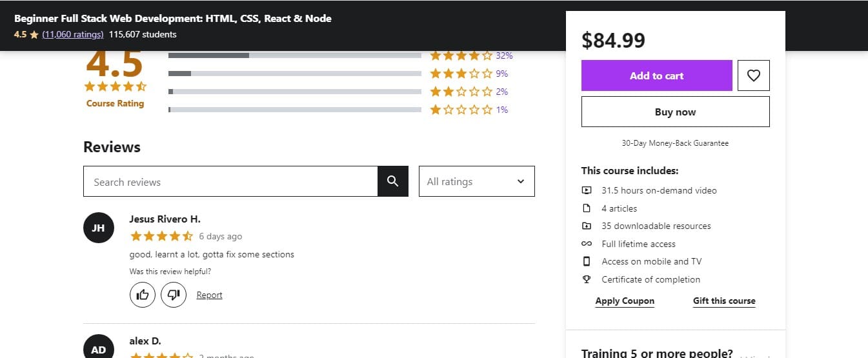Filter reviews by the 4-star 32% row

click(471, 55)
